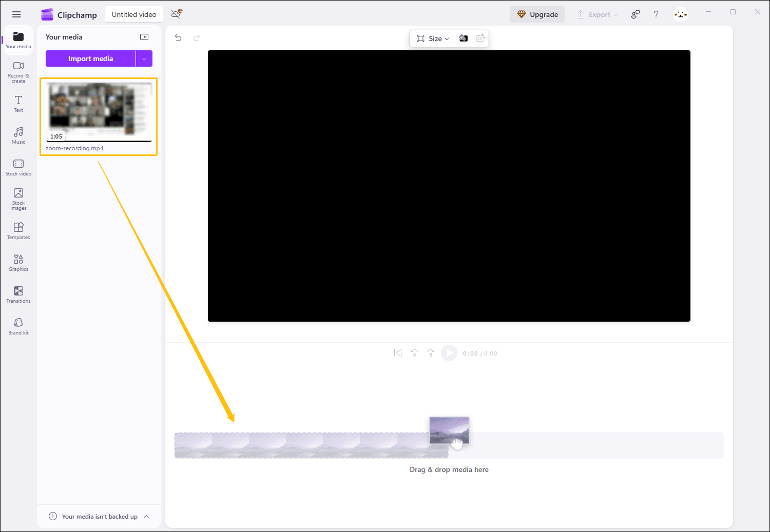
Task: Open the background color fill picker
Action: [x=463, y=38]
